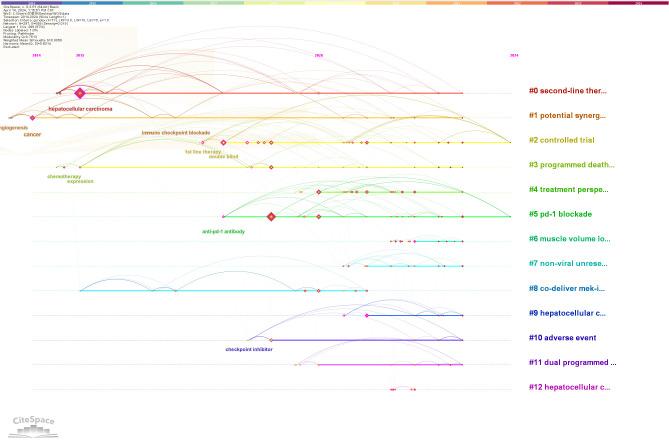The image size is (669, 442).
Task: Click the first diamond node on #4 treatment line
Action: coord(318,192)
